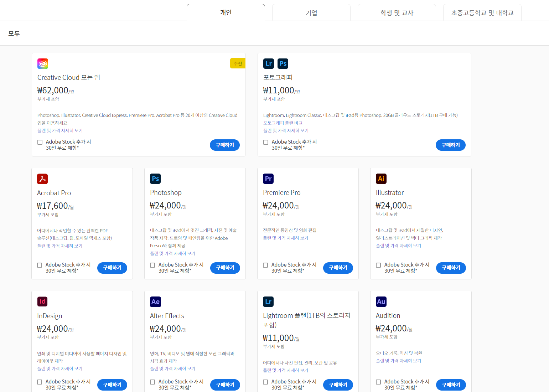Select Adobe Stock checkbox on Audition card
549x392 pixels.
[x=378, y=382]
